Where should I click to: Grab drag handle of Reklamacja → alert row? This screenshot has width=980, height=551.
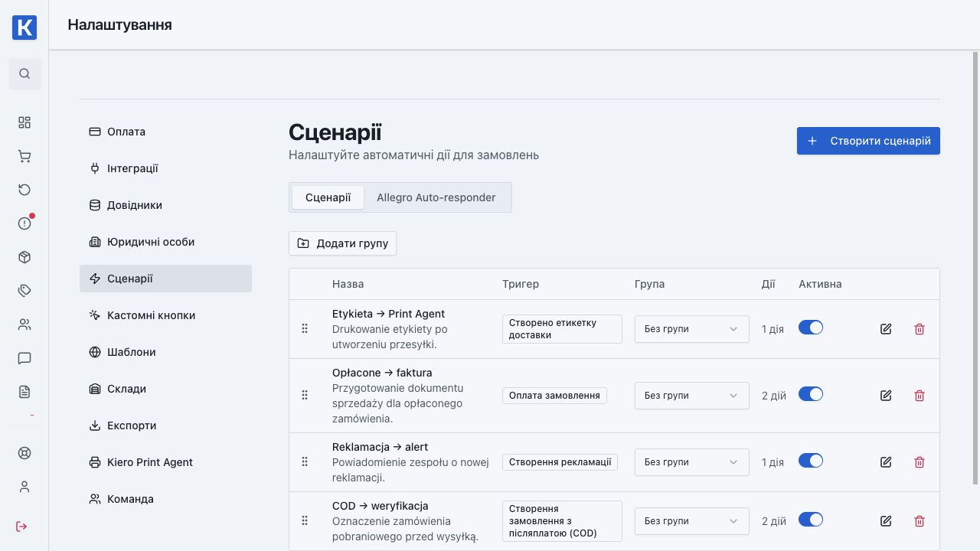point(305,462)
